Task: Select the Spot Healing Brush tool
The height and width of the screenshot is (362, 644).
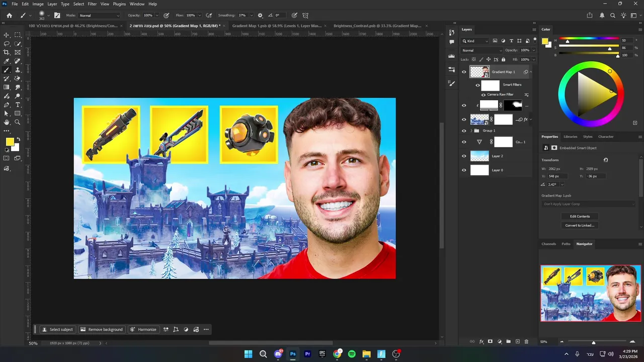Action: [x=18, y=61]
